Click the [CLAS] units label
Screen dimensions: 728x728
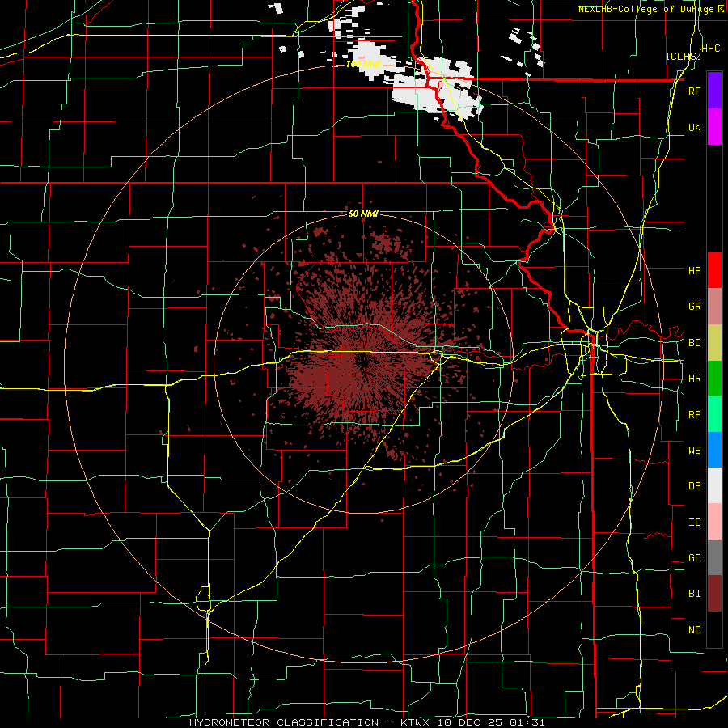(684, 56)
